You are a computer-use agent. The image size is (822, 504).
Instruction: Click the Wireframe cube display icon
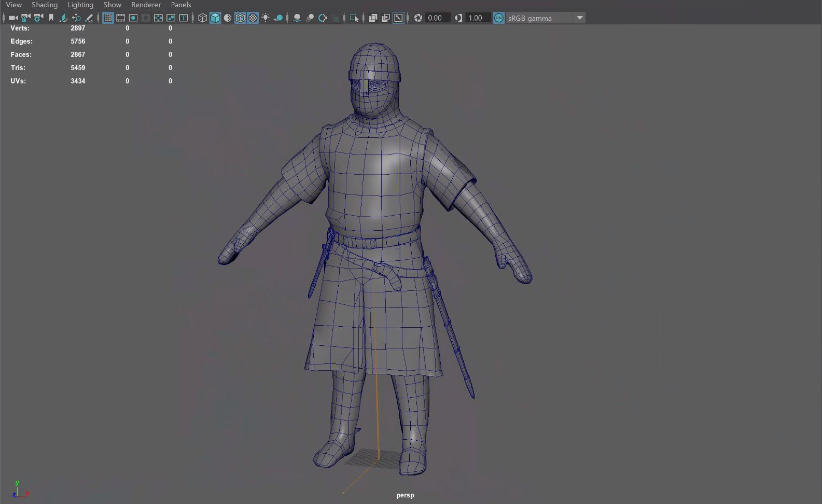[x=202, y=18]
